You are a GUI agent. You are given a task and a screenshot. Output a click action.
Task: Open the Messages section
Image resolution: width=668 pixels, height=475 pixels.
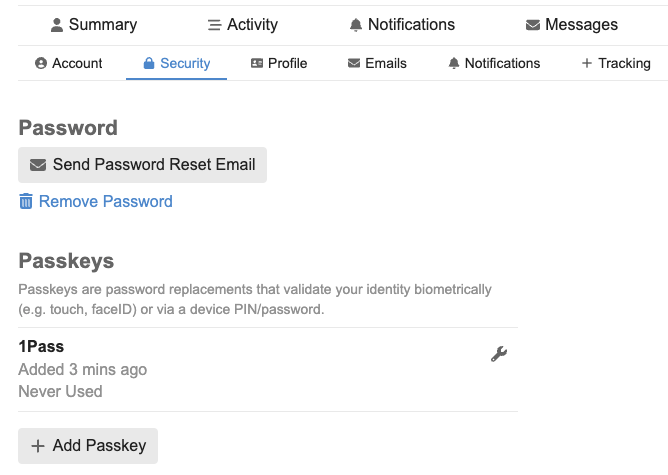tap(572, 25)
